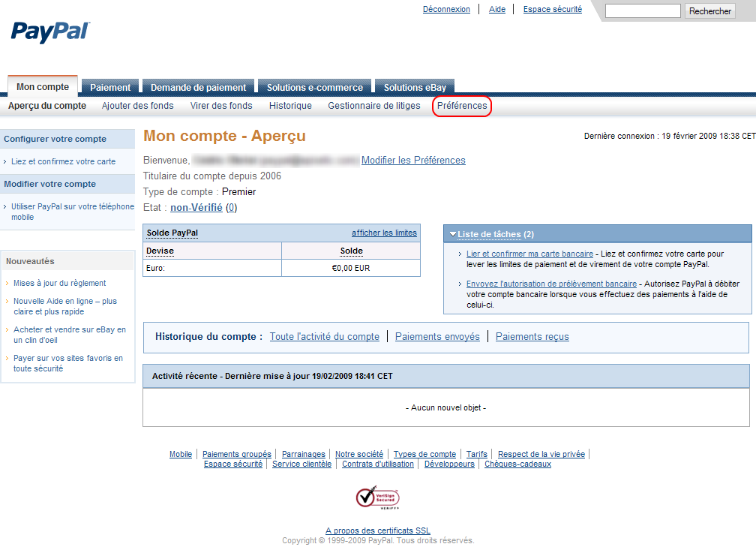Open Liez et confirmez votre carte

(x=63, y=161)
